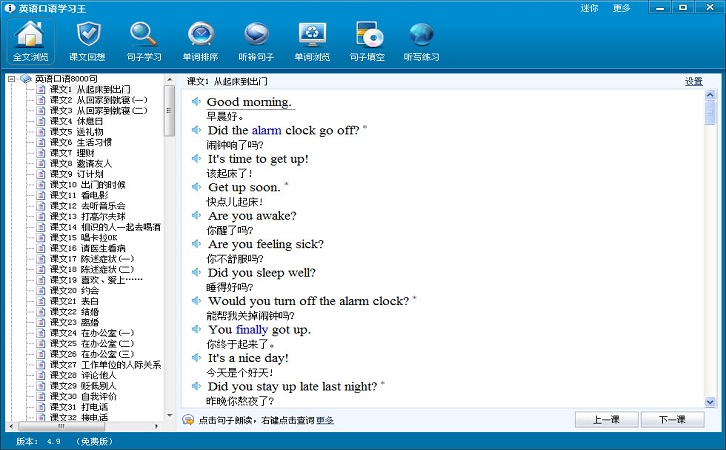Image resolution: width=726 pixels, height=450 pixels.
Task: Open the 句子填空 disc icon
Action: click(367, 42)
